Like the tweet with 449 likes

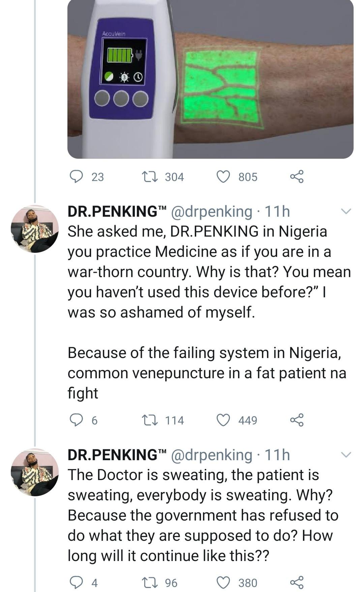[x=223, y=420]
